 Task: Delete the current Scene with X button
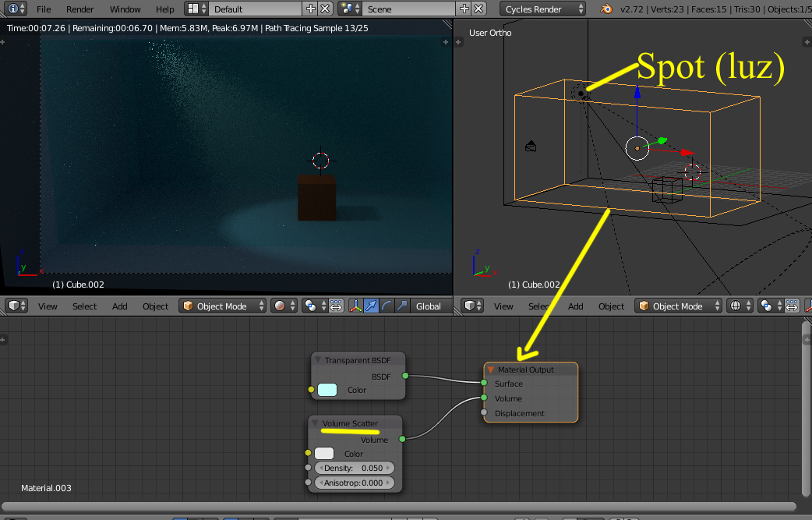[478, 9]
